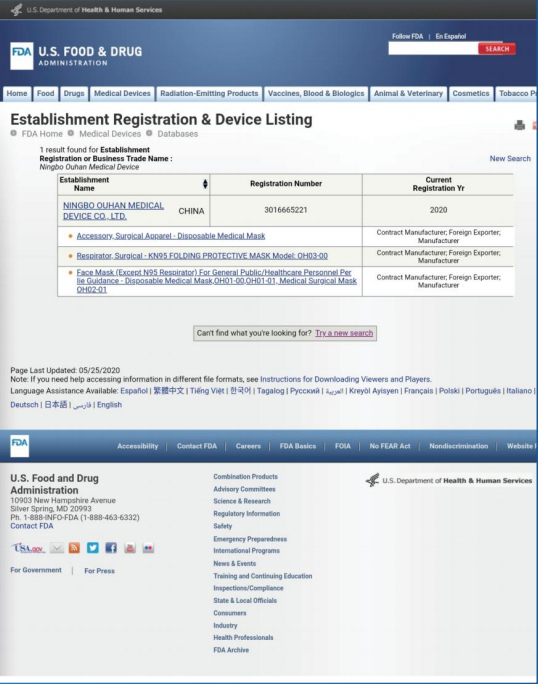Open the Flickr icon
Image resolution: width=538 pixels, height=684 pixels.
[148, 548]
